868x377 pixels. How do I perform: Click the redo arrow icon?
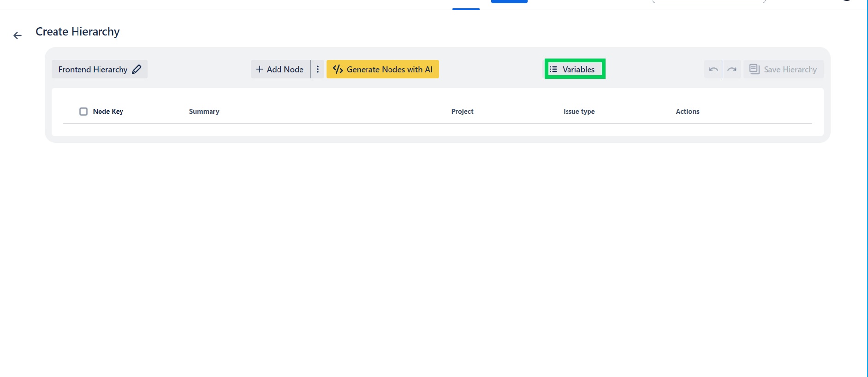tap(732, 69)
